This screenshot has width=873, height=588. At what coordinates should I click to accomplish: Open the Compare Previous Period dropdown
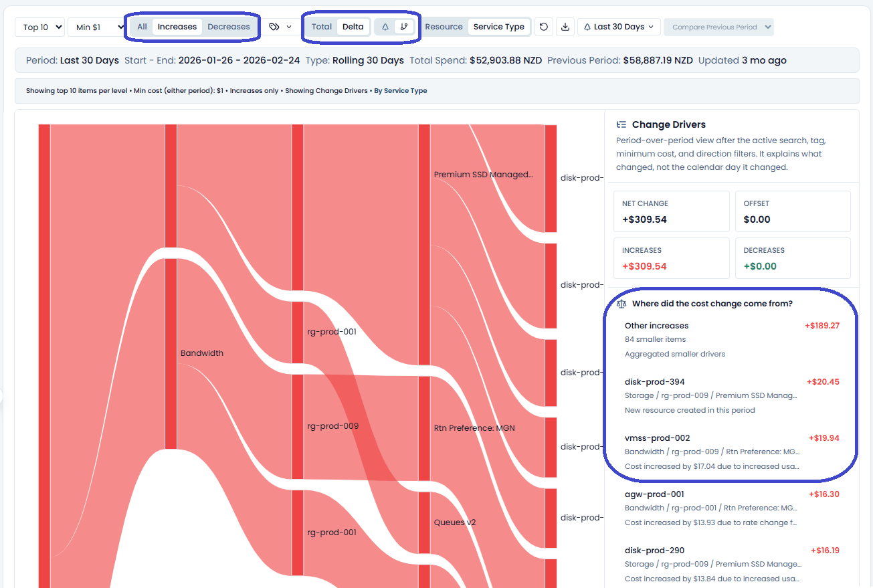click(718, 27)
